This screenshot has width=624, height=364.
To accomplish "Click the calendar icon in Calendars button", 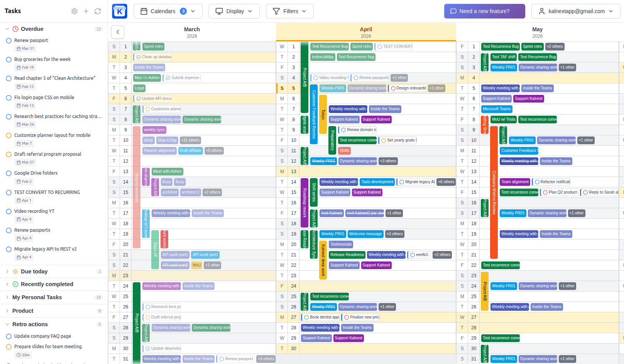I will (144, 11).
